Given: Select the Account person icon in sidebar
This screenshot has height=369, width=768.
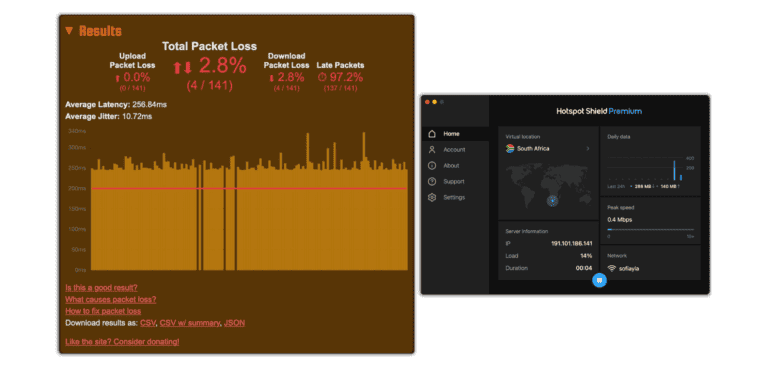Looking at the screenshot, I should point(432,149).
